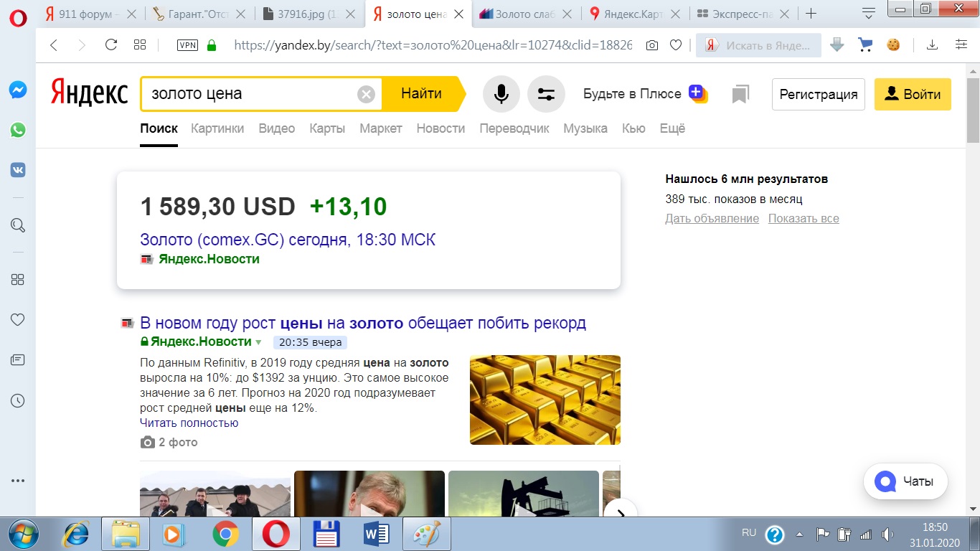Open 'В новом году рост цены' headline
980x551 pixels.
point(363,323)
